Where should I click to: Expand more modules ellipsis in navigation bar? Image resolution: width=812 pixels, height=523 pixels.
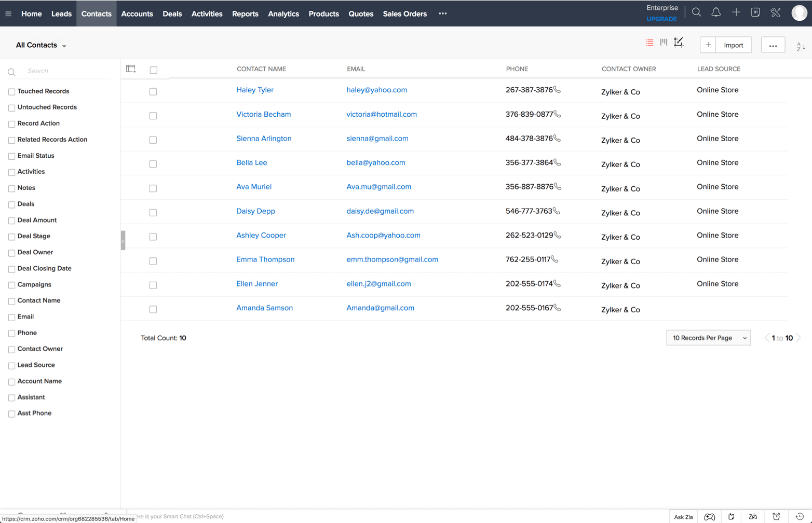point(442,13)
